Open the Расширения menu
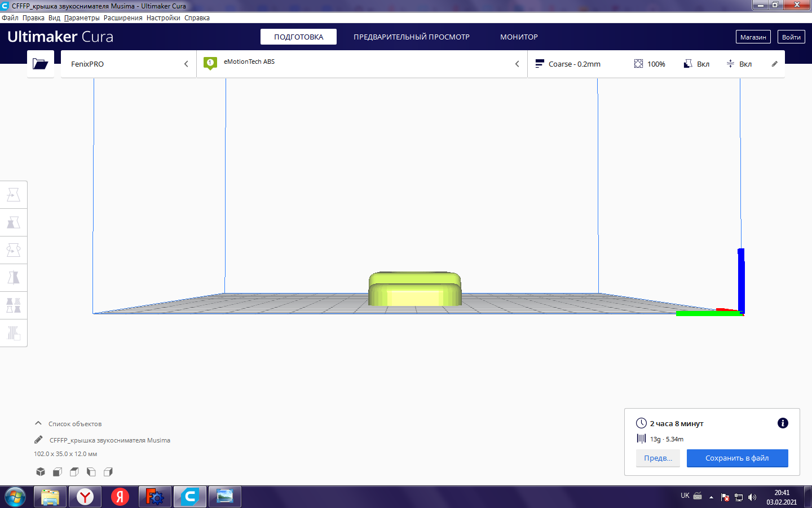Viewport: 812px width, 508px height. coord(123,18)
